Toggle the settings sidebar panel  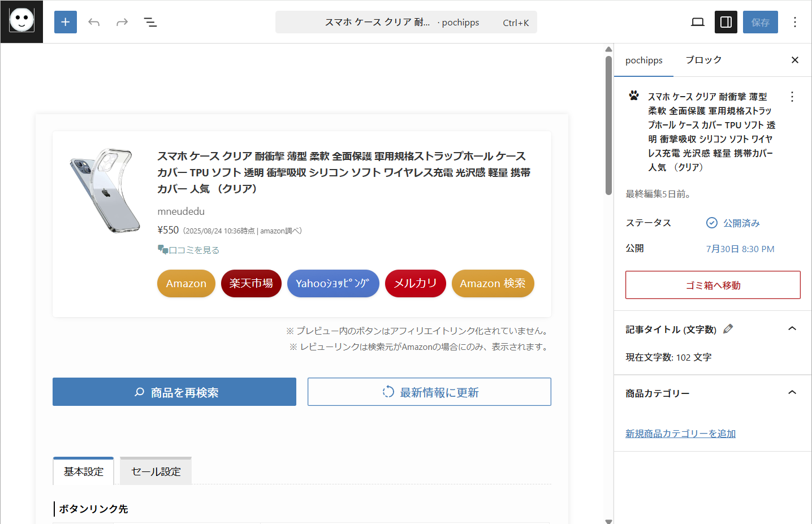click(726, 22)
